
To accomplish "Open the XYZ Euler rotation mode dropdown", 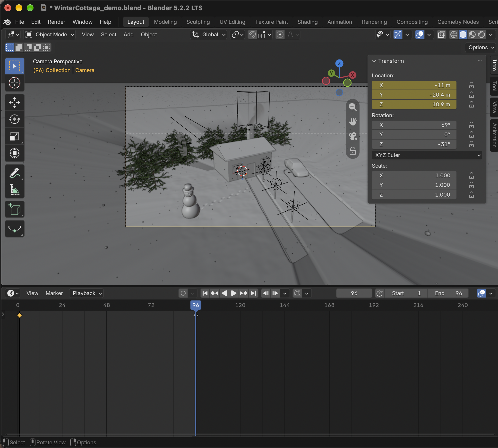I will pyautogui.click(x=427, y=155).
